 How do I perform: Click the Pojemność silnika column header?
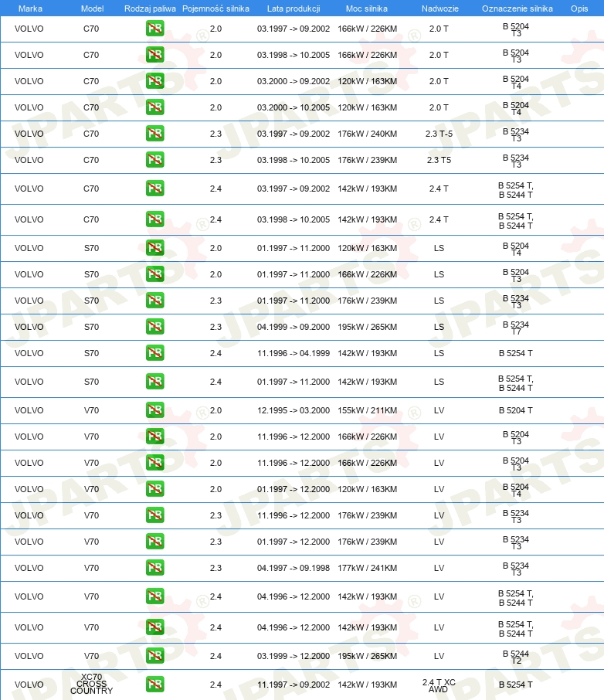[215, 8]
